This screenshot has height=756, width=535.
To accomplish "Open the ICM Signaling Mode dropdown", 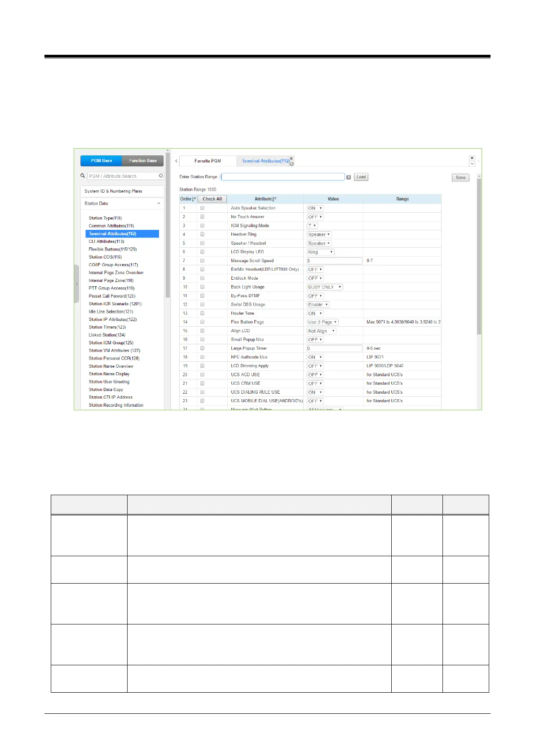I will (312, 226).
